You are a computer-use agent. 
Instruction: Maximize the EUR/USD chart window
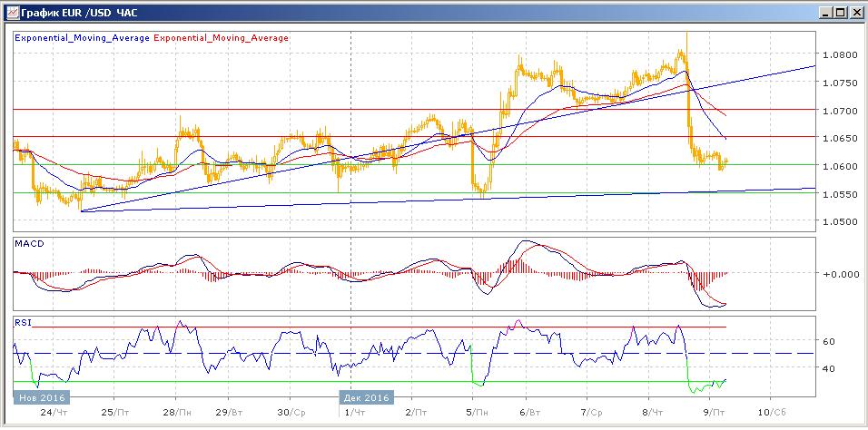pyautogui.click(x=841, y=13)
